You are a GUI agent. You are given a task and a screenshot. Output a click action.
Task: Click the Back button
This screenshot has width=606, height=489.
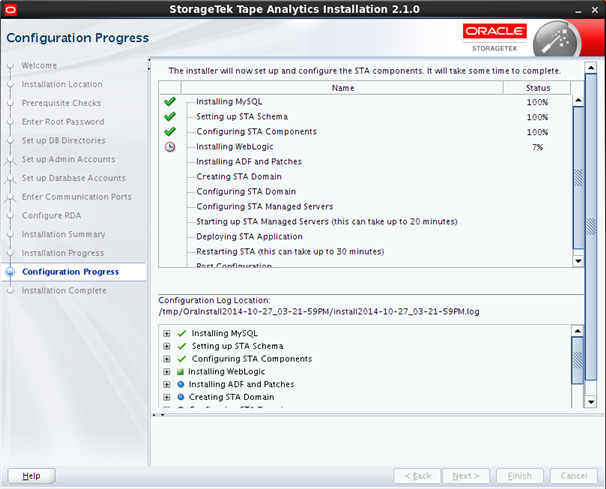(417, 476)
